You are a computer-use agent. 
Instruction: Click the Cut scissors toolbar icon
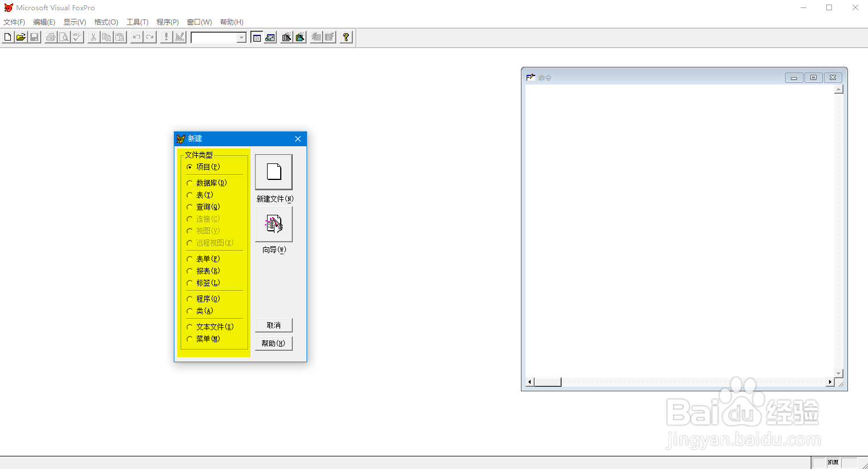[x=93, y=37]
